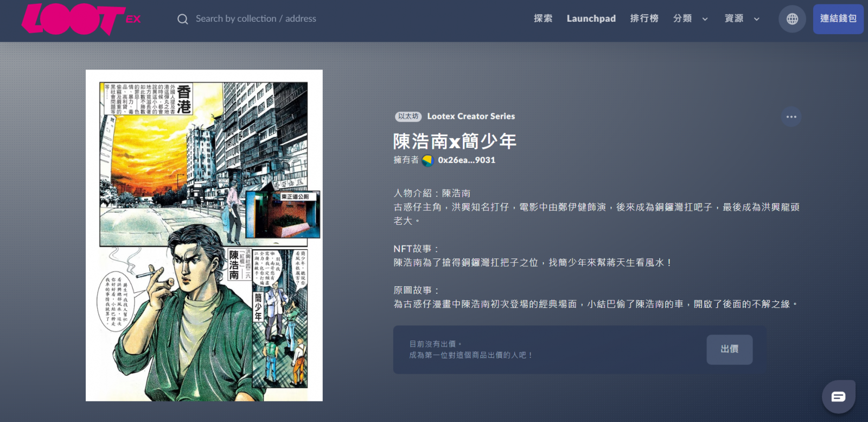This screenshot has width=868, height=422.
Task: Click the owner avatar icon
Action: (427, 160)
